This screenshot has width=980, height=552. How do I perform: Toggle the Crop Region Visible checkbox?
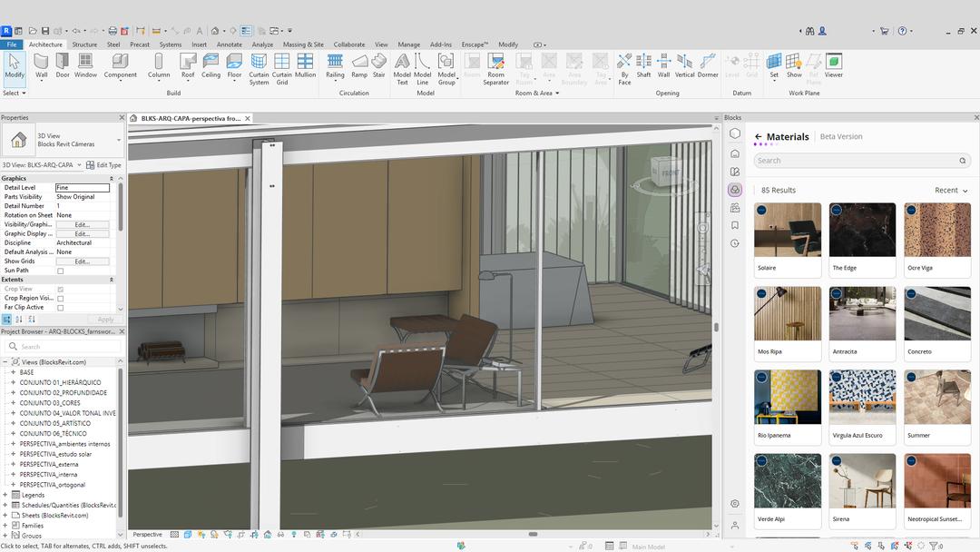61,298
